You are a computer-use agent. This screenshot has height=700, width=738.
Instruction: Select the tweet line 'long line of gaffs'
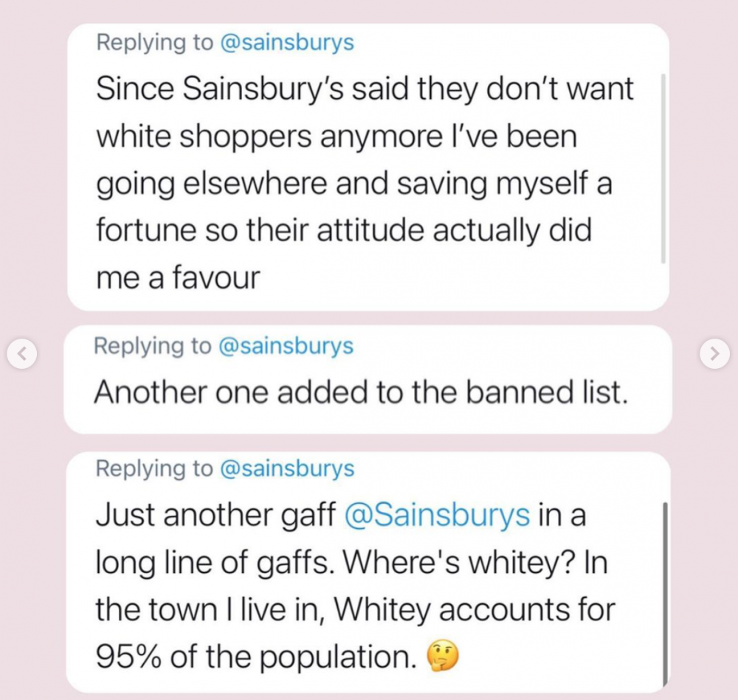coord(214,562)
